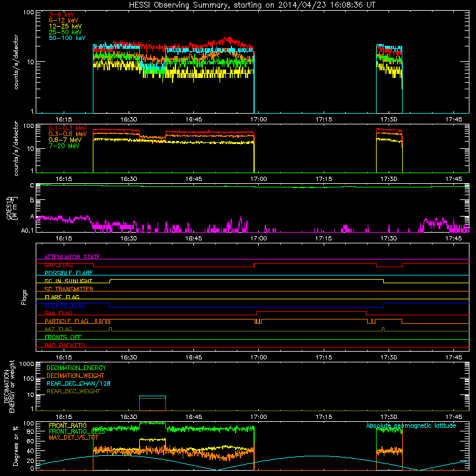Viewport: 476px width, 476px height.
Task: Select the GAP_FLAG label
Action: (58, 265)
